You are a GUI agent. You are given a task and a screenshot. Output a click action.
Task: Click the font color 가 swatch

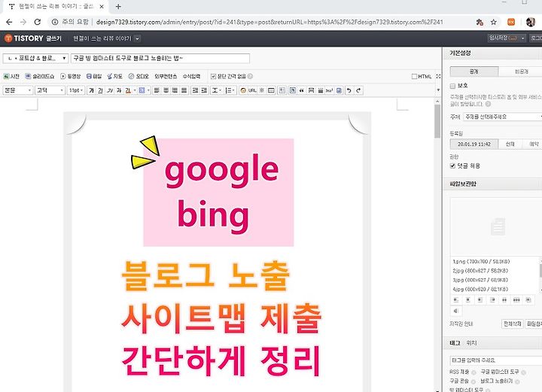pos(128,90)
